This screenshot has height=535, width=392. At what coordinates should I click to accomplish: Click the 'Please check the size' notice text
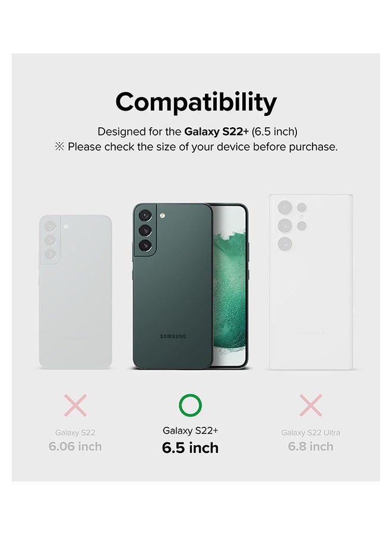[x=202, y=146]
